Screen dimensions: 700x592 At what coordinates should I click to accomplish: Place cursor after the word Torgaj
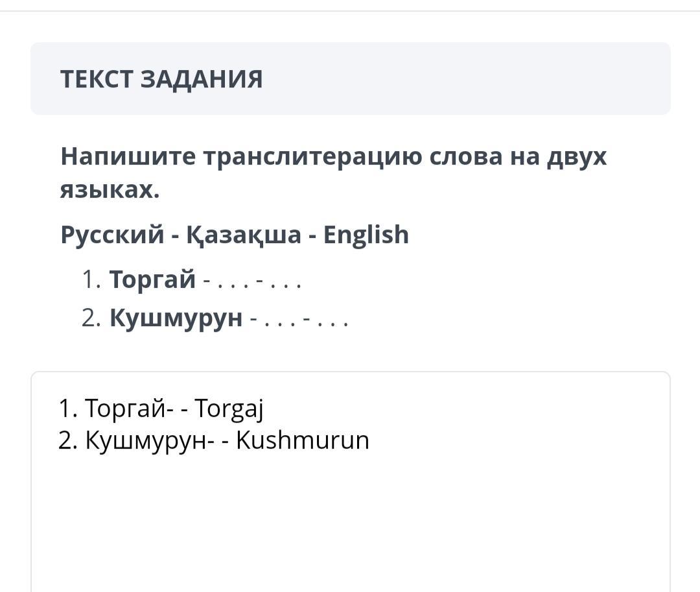[264, 408]
